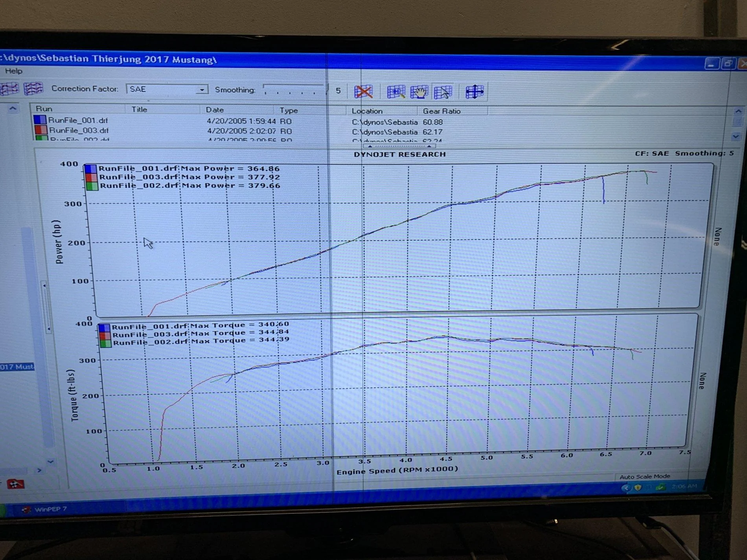This screenshot has width=747, height=560.
Task: Click the None right axis of power graph
Action: (717, 236)
